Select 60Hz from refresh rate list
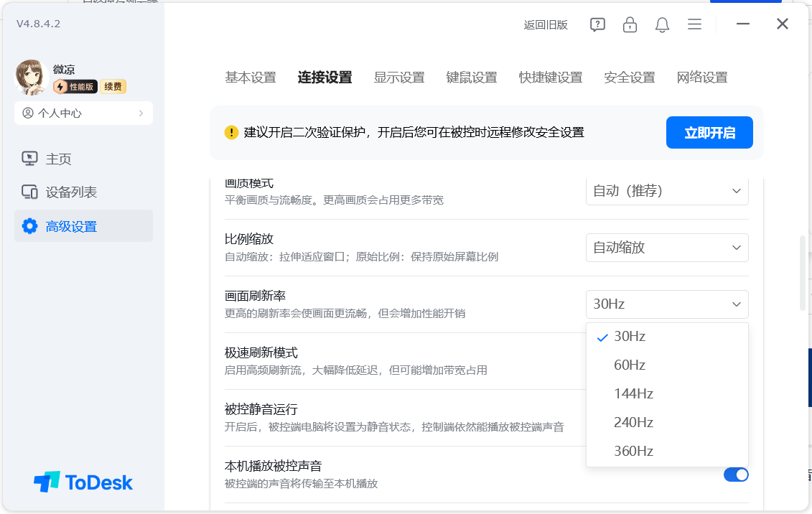812x514 pixels. (630, 365)
